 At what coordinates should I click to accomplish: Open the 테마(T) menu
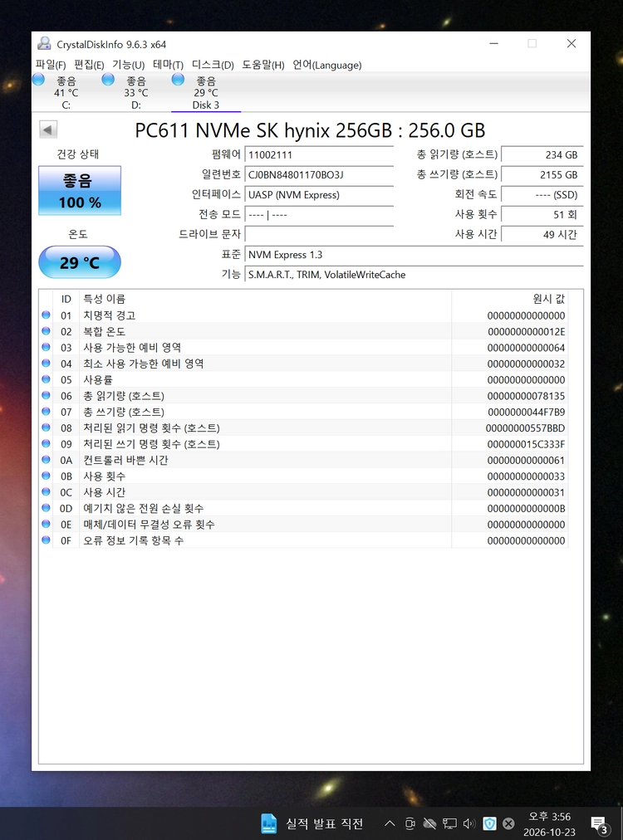[168, 65]
